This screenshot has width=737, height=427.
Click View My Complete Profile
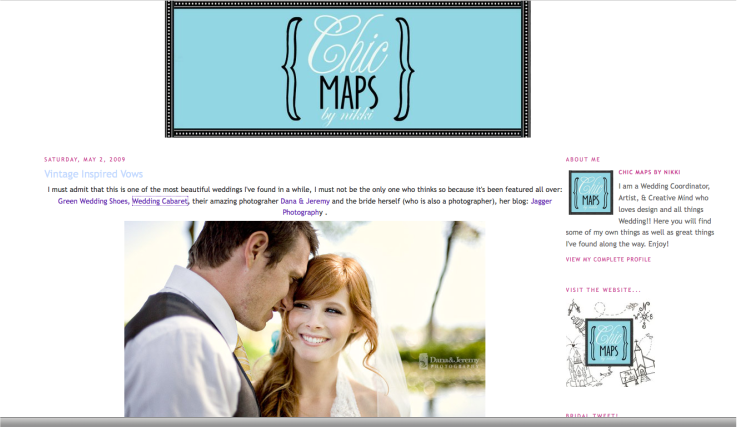coord(608,259)
